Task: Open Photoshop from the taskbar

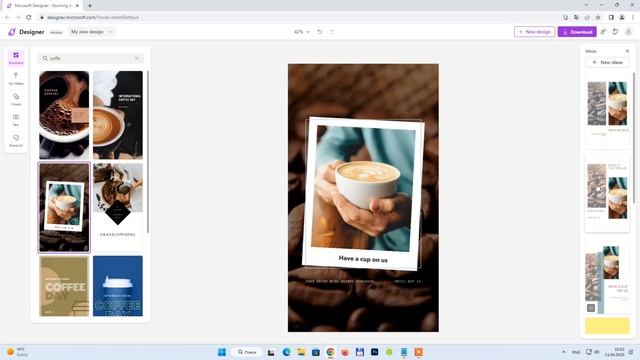Action: (x=374, y=352)
